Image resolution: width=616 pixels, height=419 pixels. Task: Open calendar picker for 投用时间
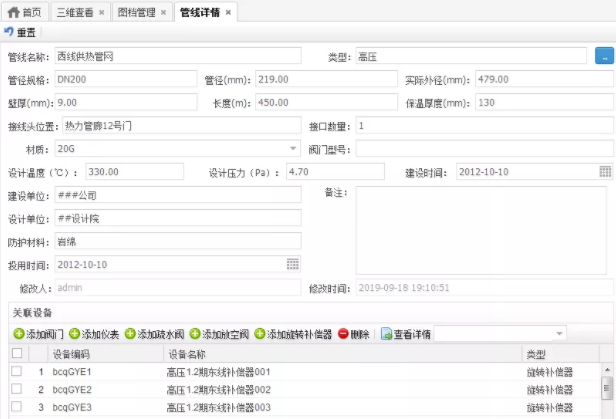pyautogui.click(x=293, y=264)
